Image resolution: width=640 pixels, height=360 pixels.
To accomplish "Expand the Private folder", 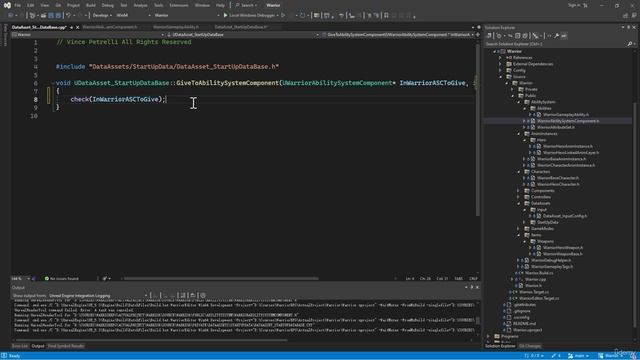I will [513, 89].
